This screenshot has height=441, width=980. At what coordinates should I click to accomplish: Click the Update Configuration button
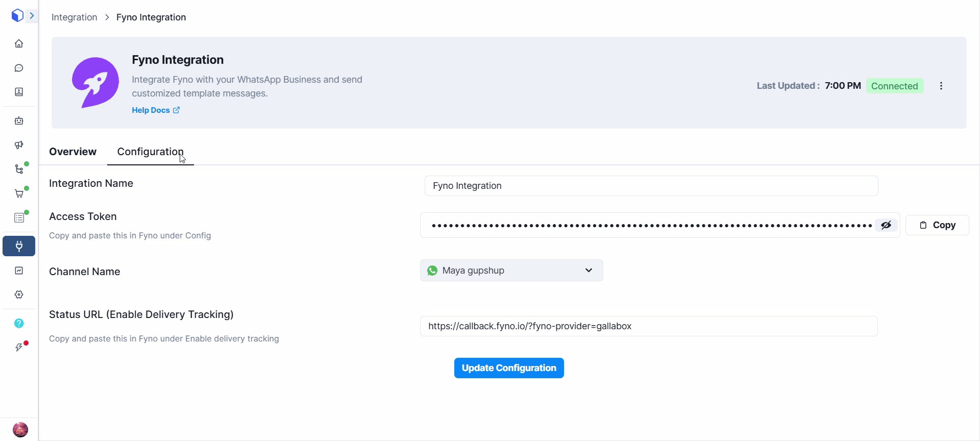508,368
